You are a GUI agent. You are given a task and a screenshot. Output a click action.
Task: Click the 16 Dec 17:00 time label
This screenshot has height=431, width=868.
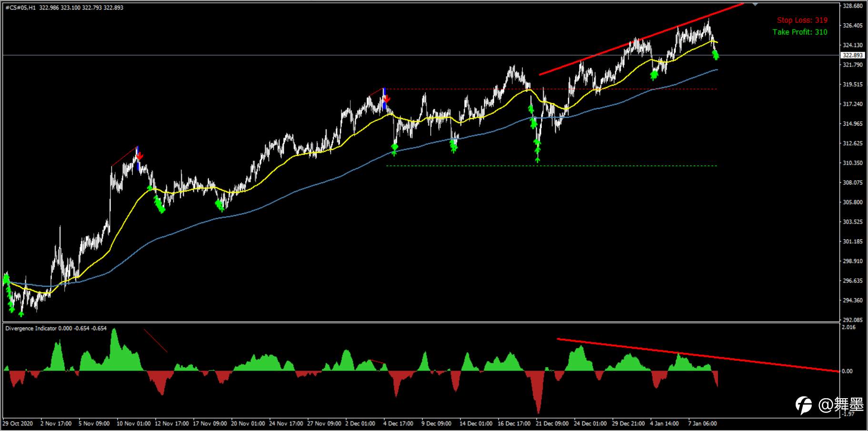coord(514,423)
